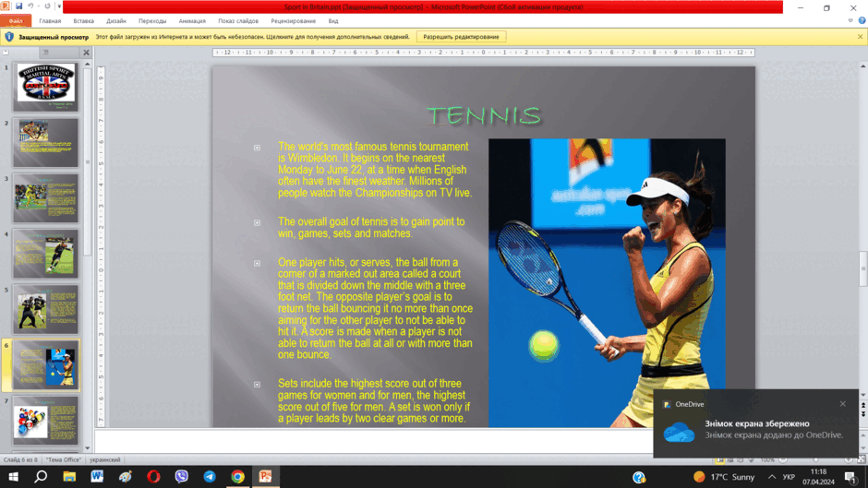Click the OneDrive screenshot saved notification
This screenshot has height=488, width=868.
click(755, 423)
